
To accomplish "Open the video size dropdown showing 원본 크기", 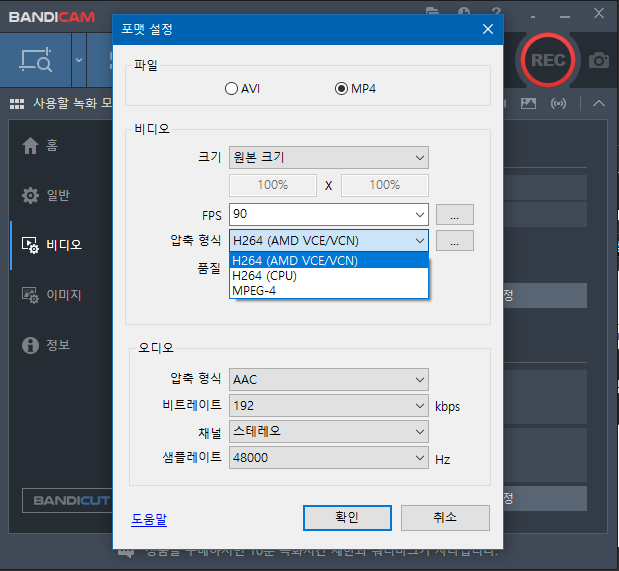I will [328, 158].
